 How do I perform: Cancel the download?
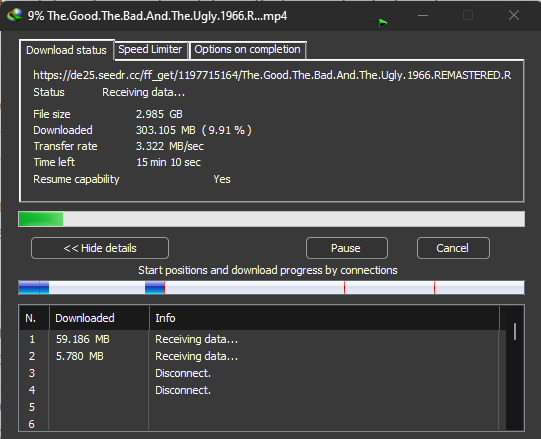click(453, 248)
